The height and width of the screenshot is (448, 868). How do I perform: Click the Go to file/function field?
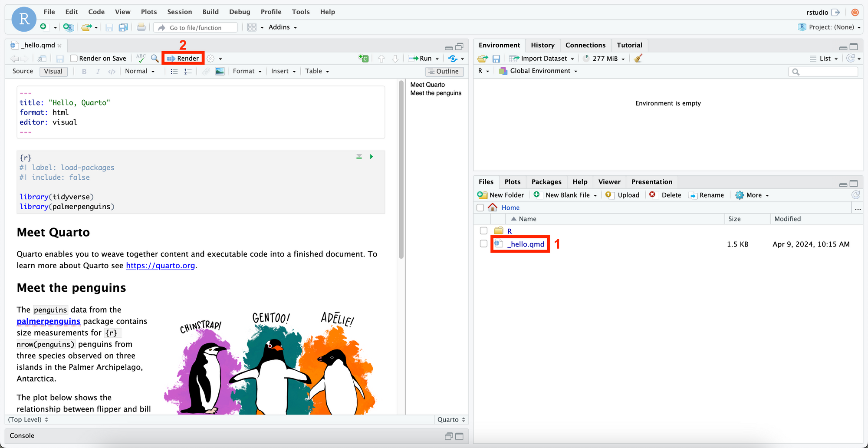coord(196,27)
